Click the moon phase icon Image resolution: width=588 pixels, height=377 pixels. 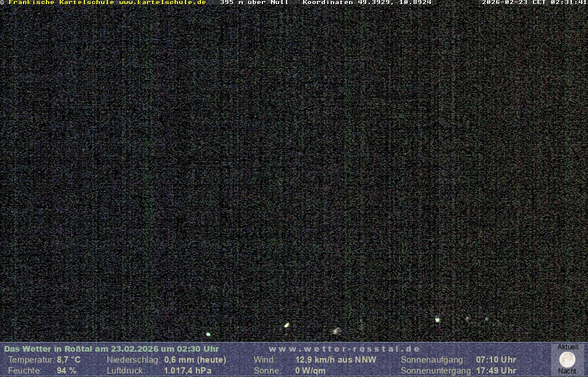pyautogui.click(x=567, y=360)
